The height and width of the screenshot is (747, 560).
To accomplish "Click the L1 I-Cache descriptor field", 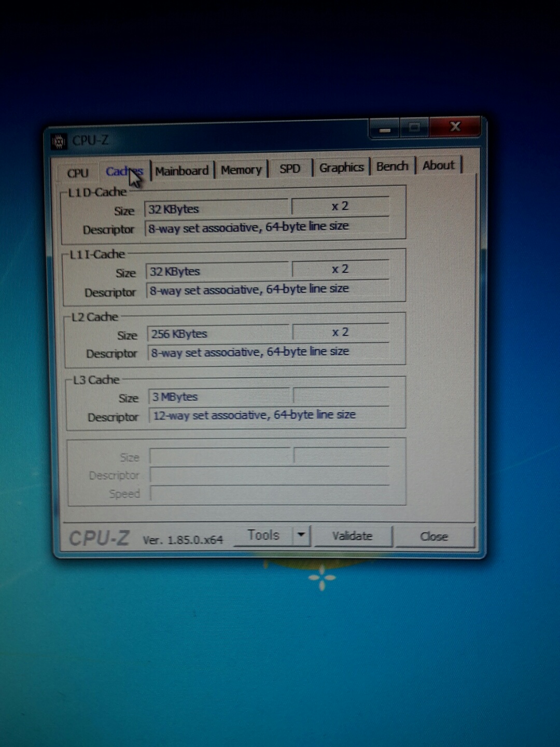I will tap(268, 289).
